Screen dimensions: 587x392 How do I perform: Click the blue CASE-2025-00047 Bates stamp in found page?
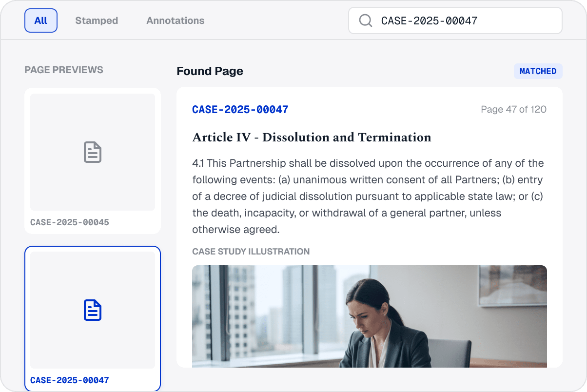point(240,109)
